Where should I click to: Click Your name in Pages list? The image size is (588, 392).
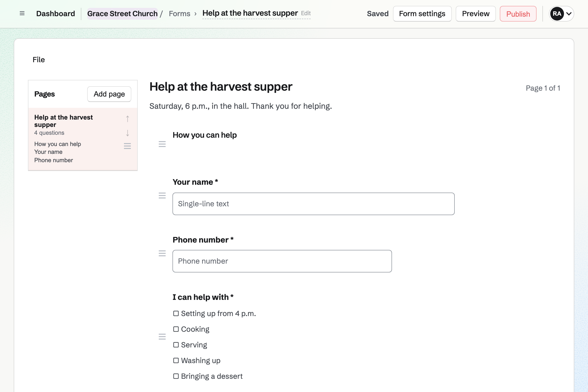(x=48, y=152)
